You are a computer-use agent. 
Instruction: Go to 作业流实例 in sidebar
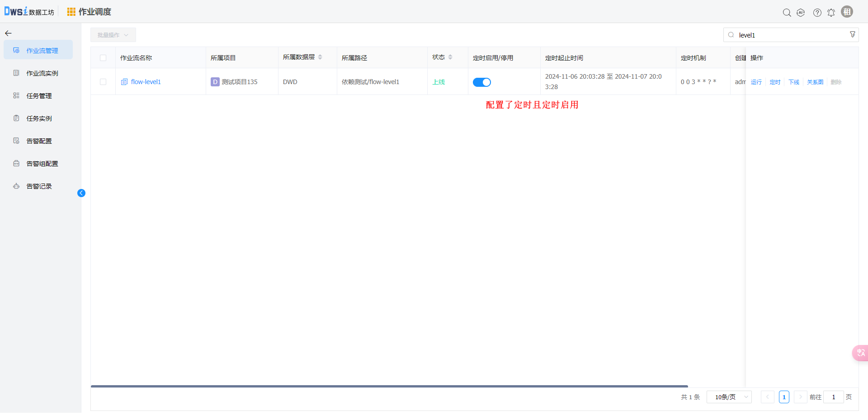click(x=42, y=73)
